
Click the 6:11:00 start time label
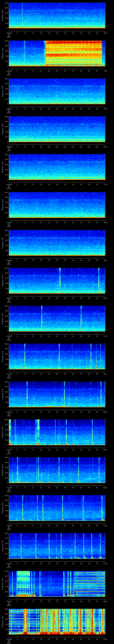[9, 374]
